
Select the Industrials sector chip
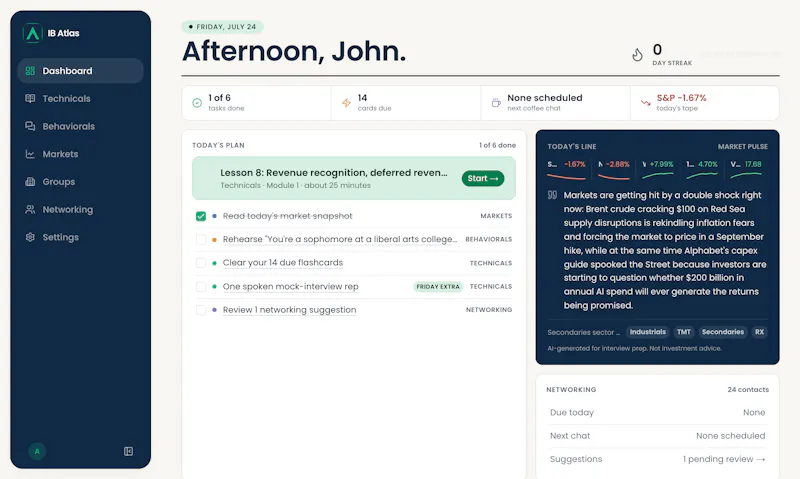pos(647,332)
